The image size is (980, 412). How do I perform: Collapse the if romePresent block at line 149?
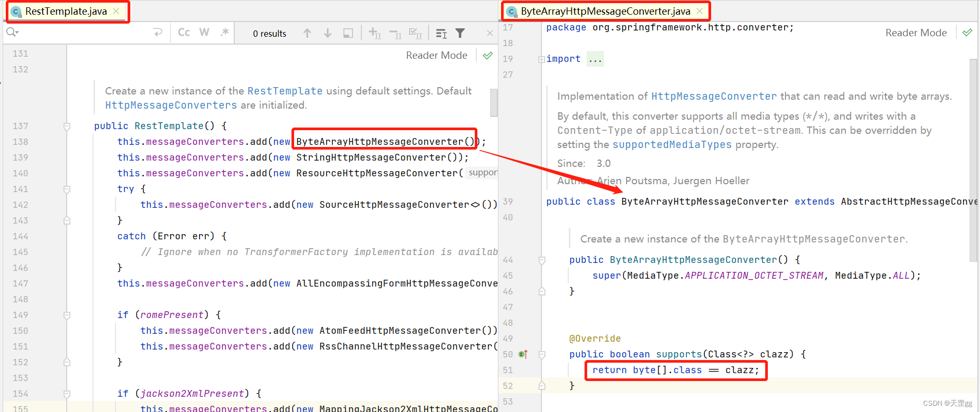coord(67,315)
